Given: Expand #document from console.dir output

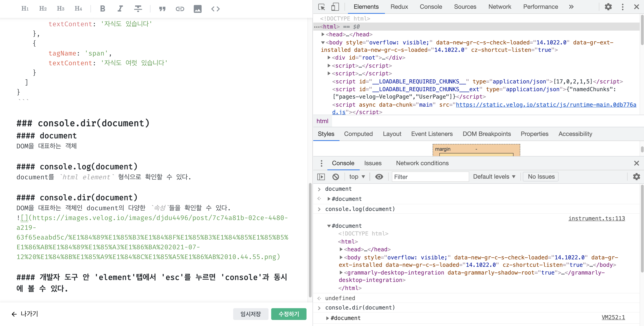Looking at the screenshot, I should 328,318.
